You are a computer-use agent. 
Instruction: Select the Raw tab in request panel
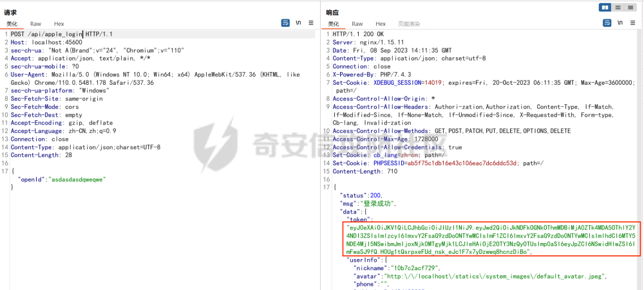pos(35,24)
